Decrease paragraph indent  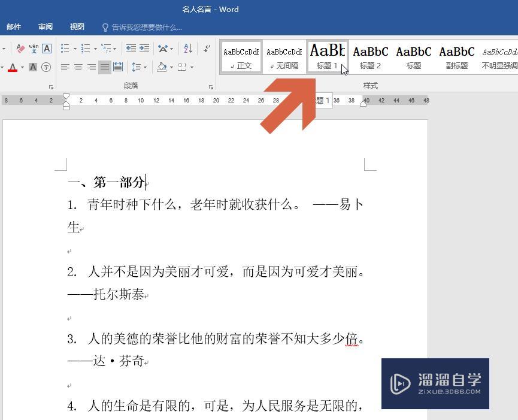(x=131, y=49)
